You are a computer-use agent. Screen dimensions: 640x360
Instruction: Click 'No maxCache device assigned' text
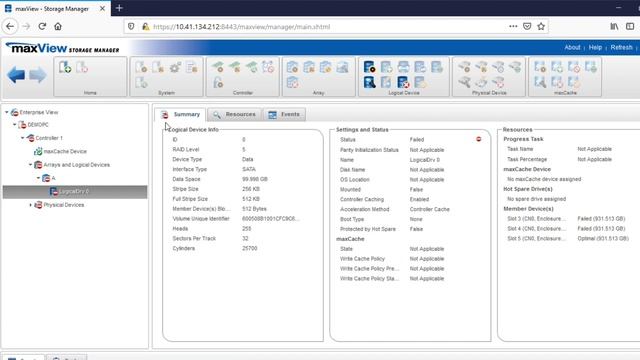point(544,179)
